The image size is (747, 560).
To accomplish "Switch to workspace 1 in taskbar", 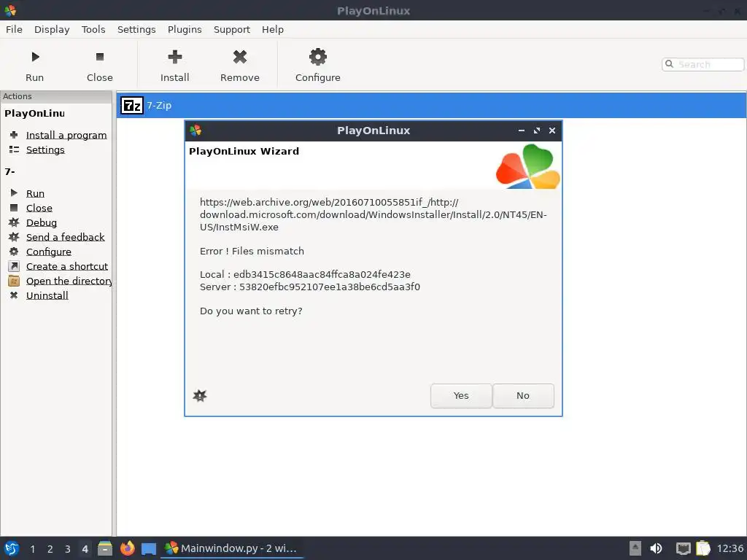I will tap(32, 549).
